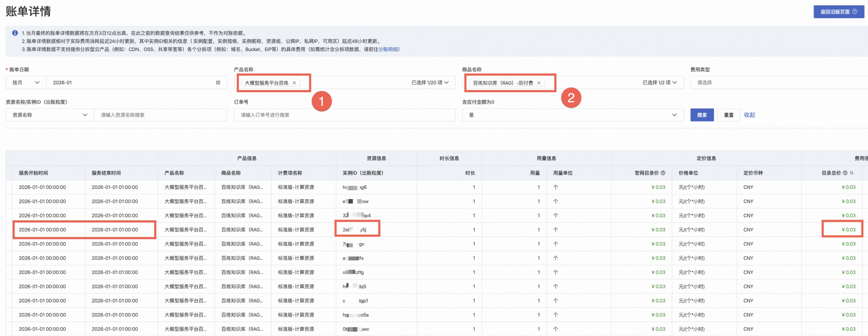Click the blue 搜索 button
This screenshot has width=868, height=336.
click(x=702, y=115)
